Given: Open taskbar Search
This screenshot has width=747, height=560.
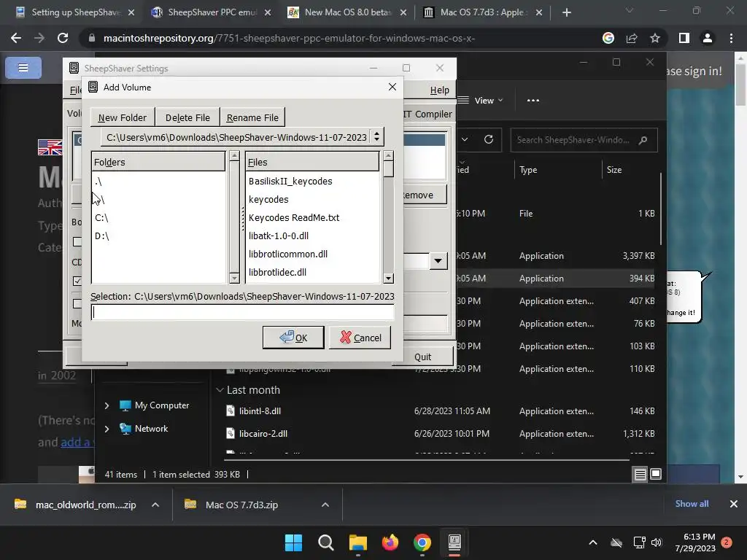Looking at the screenshot, I should pyautogui.click(x=326, y=542).
